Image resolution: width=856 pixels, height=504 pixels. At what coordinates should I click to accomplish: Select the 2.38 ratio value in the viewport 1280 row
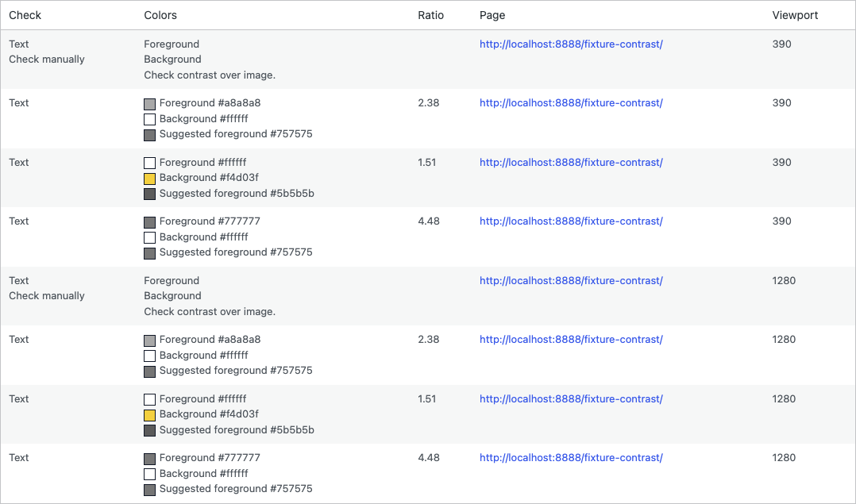coord(429,340)
